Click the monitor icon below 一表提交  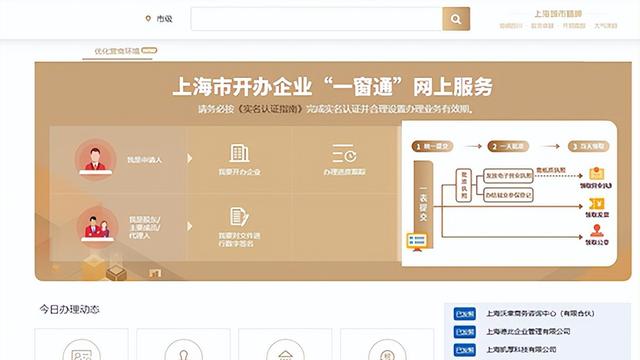417,242
